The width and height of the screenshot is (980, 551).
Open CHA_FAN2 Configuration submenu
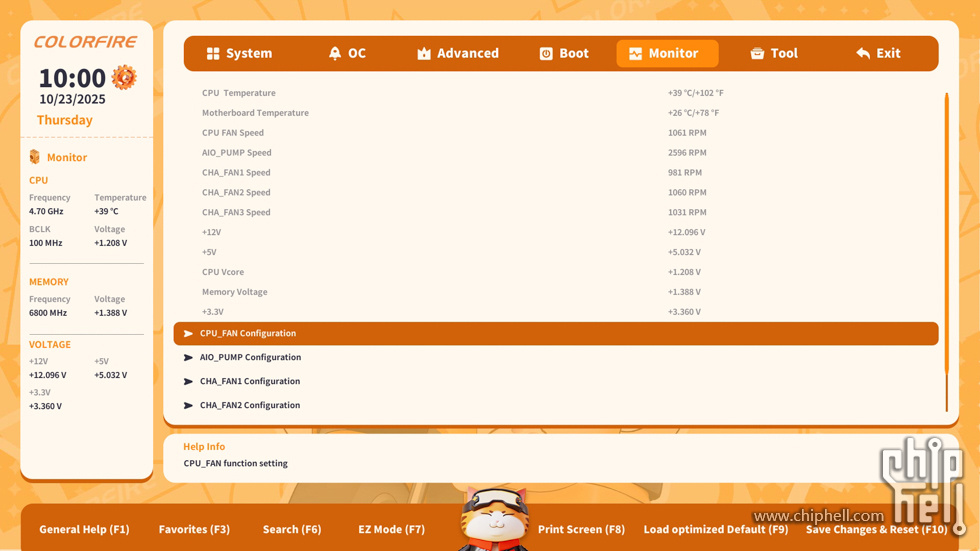tap(249, 405)
